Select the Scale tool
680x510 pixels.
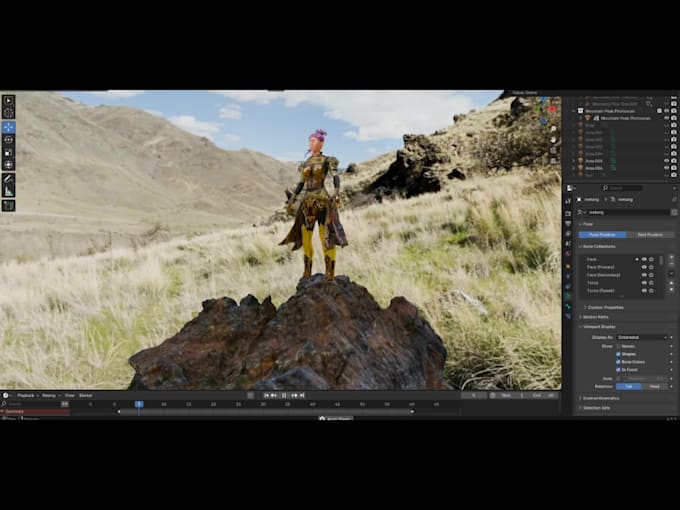pos(8,152)
